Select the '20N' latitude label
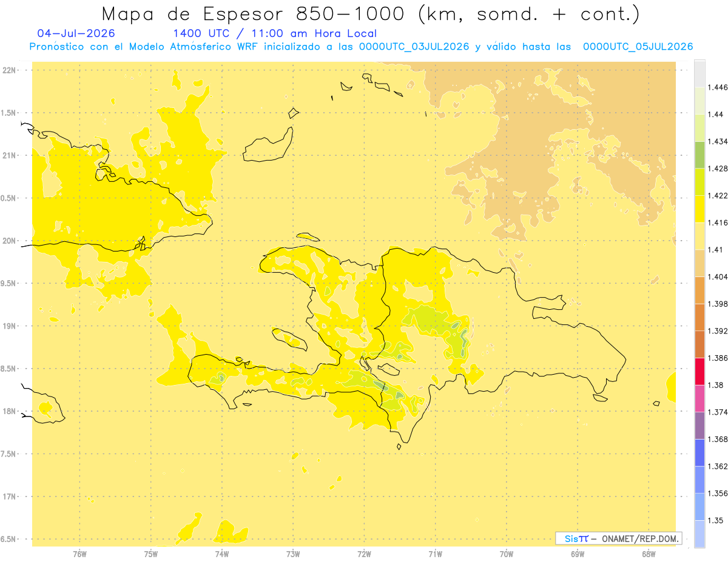 point(9,241)
